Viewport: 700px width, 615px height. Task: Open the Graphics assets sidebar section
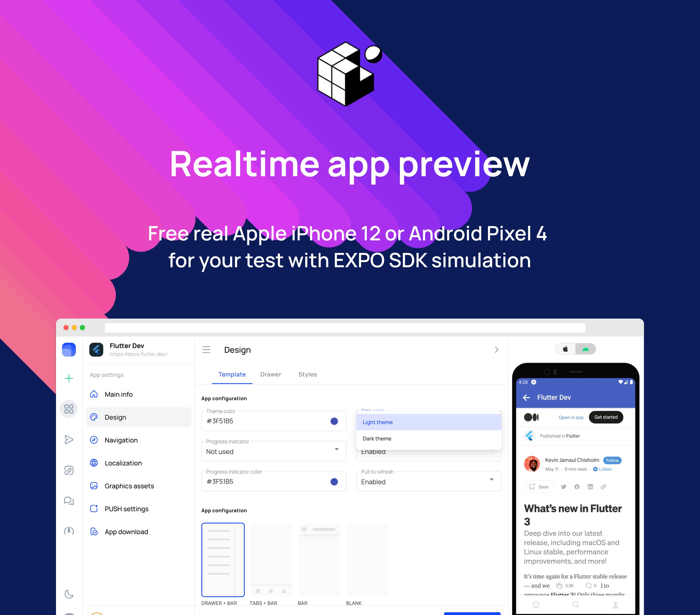tap(130, 485)
